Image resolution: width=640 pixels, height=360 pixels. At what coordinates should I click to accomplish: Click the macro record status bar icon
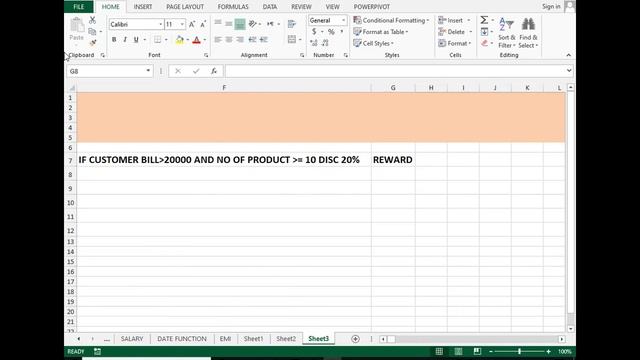point(97,351)
